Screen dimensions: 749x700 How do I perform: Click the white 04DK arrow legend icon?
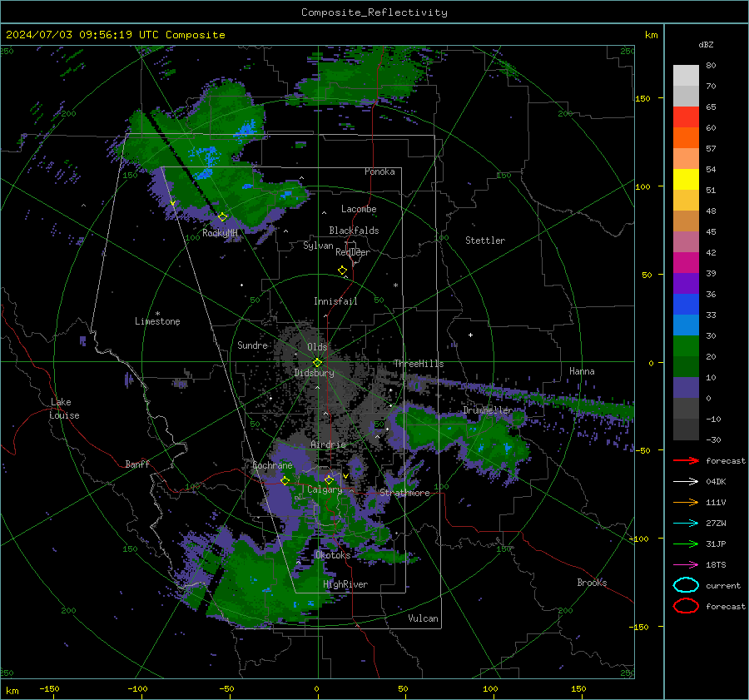pos(686,481)
